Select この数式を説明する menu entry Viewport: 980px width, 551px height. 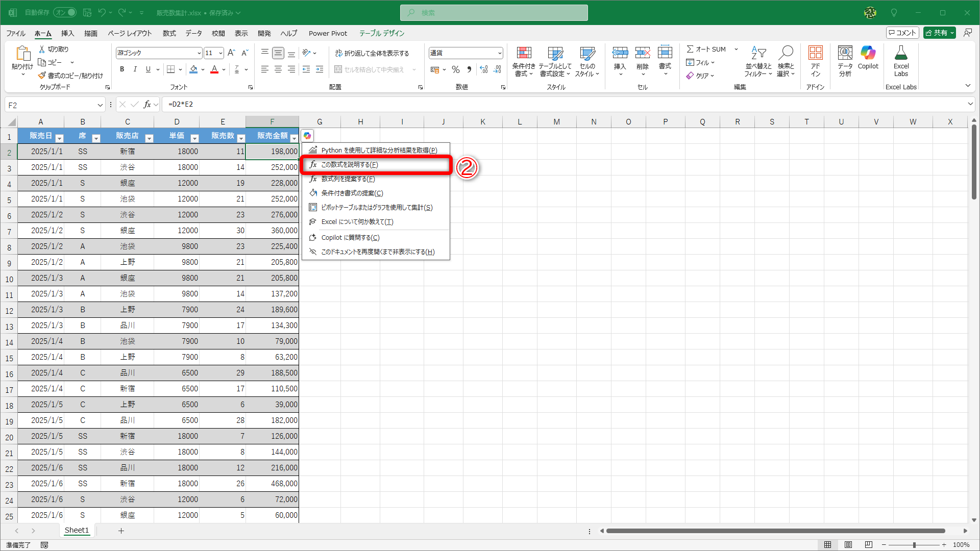(350, 165)
